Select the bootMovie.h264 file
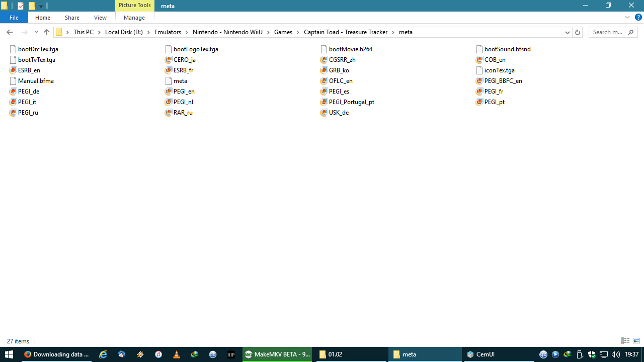The height and width of the screenshot is (362, 644). click(346, 49)
